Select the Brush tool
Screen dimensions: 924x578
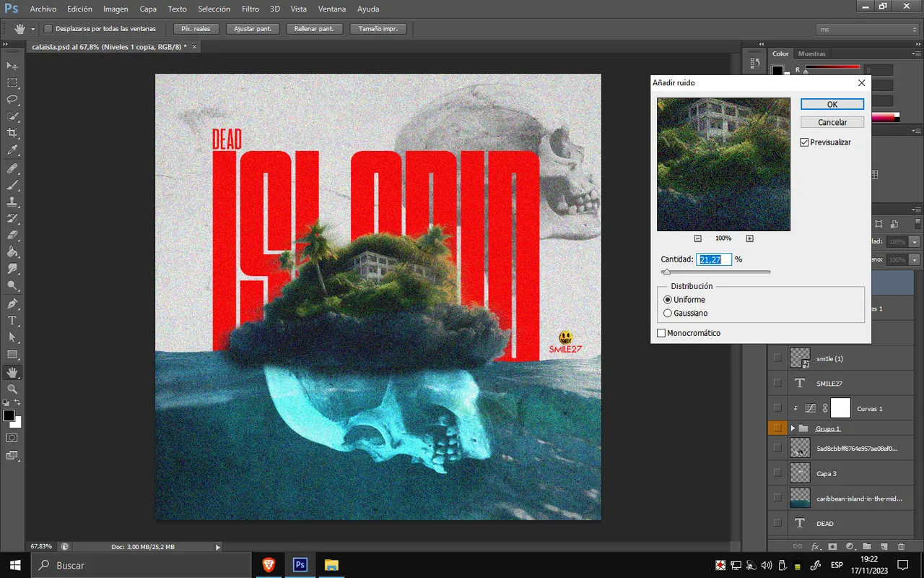coord(12,186)
